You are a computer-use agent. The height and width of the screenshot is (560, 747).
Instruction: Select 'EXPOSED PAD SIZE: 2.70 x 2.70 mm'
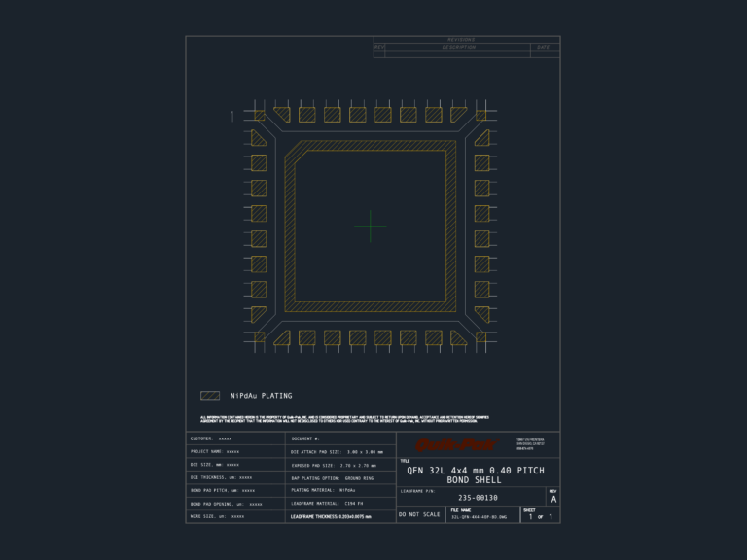point(334,466)
